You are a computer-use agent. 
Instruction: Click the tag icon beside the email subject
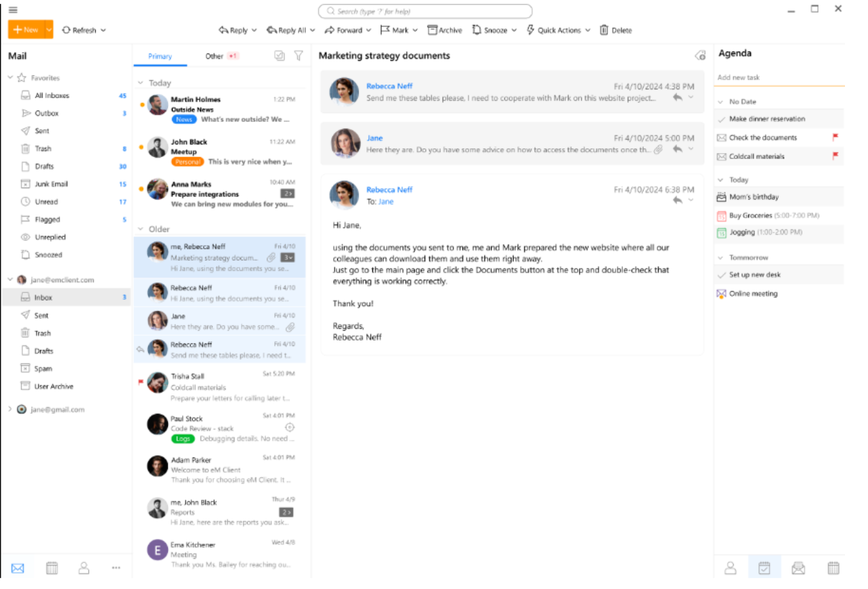700,56
